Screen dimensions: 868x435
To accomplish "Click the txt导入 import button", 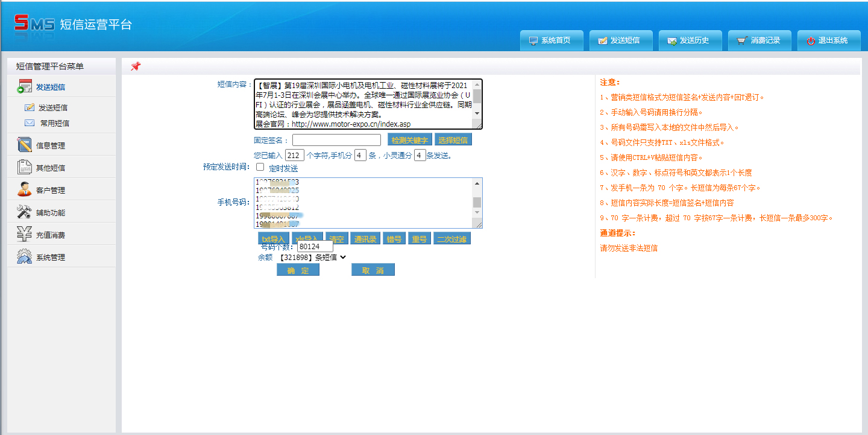I will point(274,239).
